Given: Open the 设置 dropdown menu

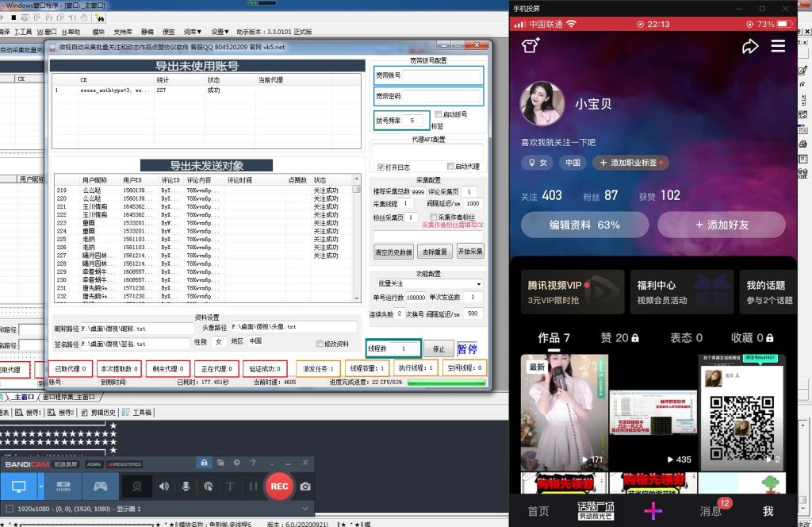Looking at the screenshot, I should [x=221, y=31].
